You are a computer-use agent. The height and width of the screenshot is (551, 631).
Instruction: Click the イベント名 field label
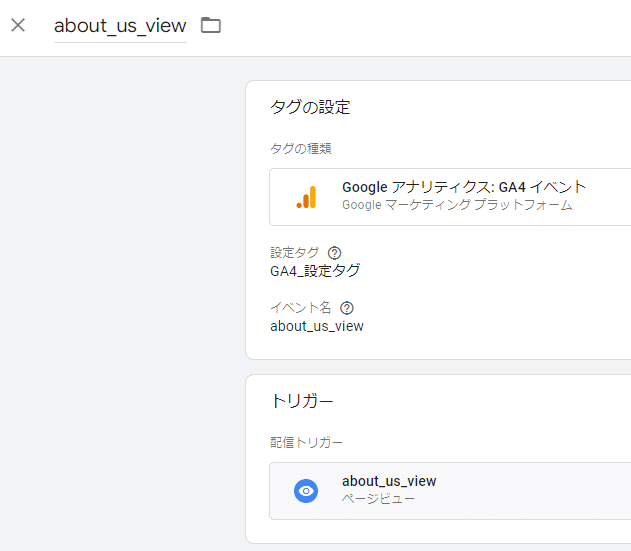(301, 308)
